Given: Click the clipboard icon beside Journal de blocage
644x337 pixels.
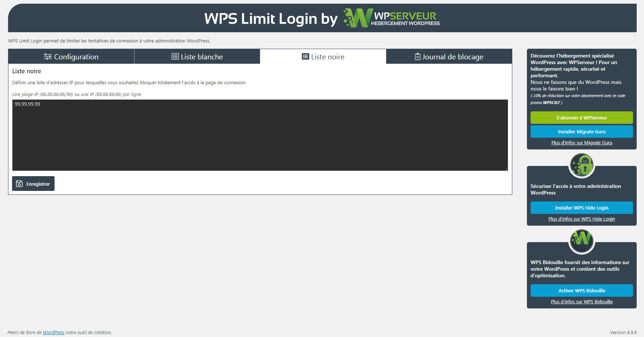Looking at the screenshot, I should [418, 56].
